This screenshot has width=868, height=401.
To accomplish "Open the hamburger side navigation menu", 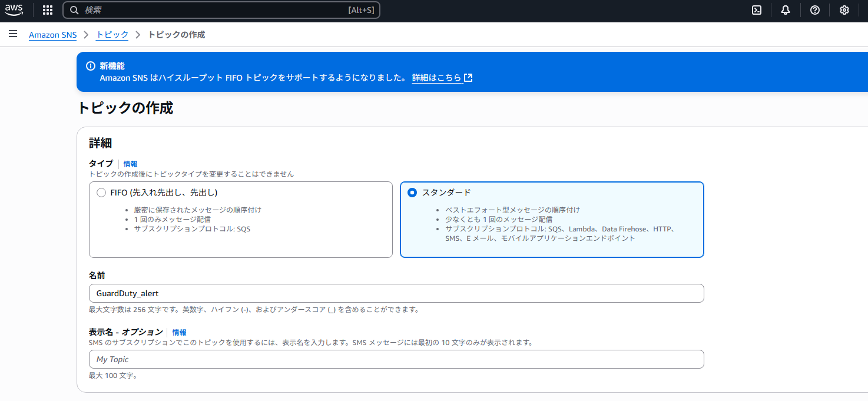I will click(x=13, y=34).
